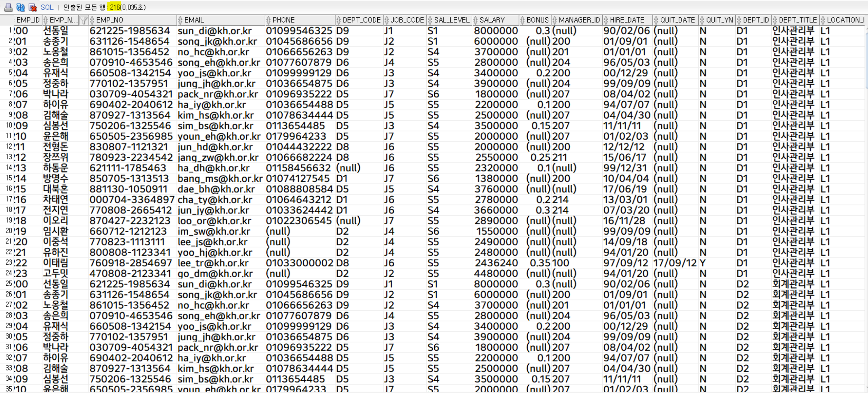Select the DEPT_CODE column header
This screenshot has width=868, height=393.
[x=361, y=20]
